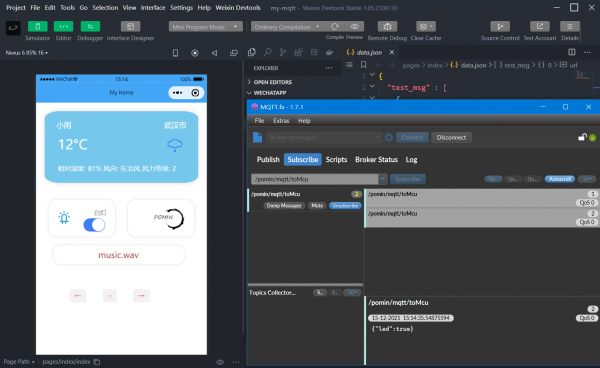Click the music.wav button
Image resolution: width=600 pixels, height=368 pixels.
119,255
